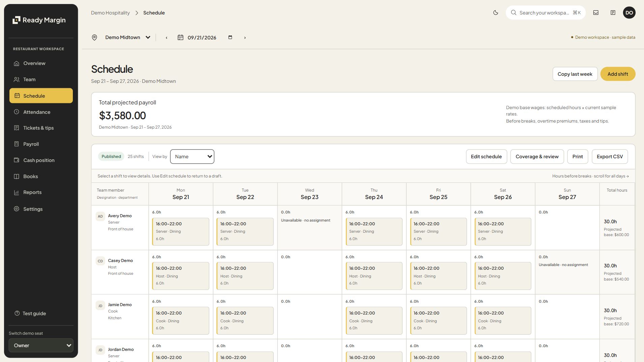Image resolution: width=644 pixels, height=362 pixels.
Task: Open Casey Demo's Fri Sep 25 Host shift
Action: [438, 276]
